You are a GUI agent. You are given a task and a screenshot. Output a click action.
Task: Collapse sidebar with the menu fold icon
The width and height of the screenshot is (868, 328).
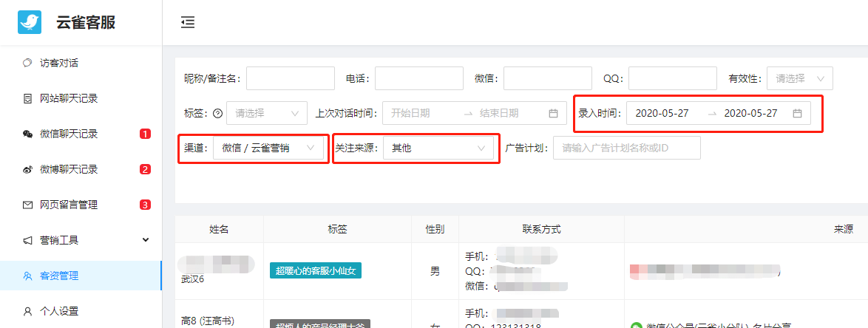[x=188, y=22]
